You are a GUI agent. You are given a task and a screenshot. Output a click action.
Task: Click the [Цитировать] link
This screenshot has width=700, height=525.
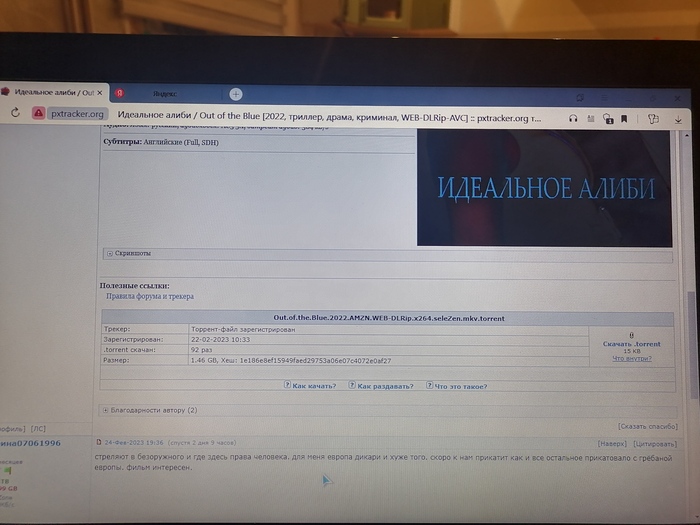[x=655, y=444]
